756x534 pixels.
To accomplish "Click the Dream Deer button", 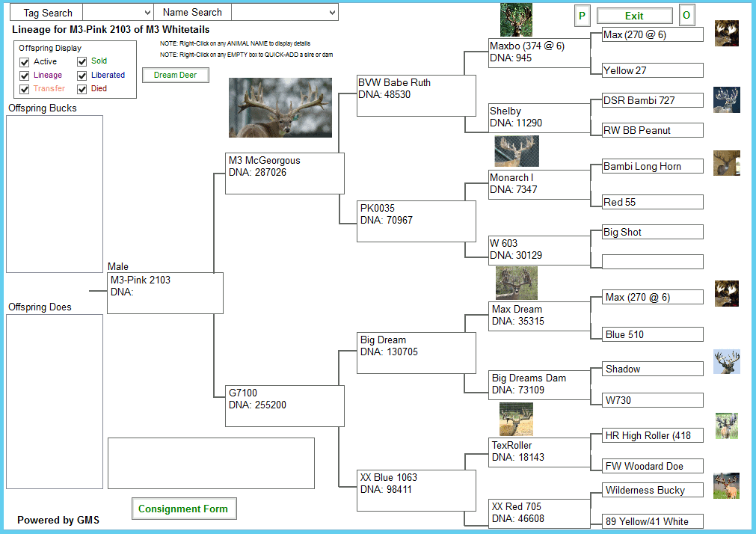I will pos(176,76).
